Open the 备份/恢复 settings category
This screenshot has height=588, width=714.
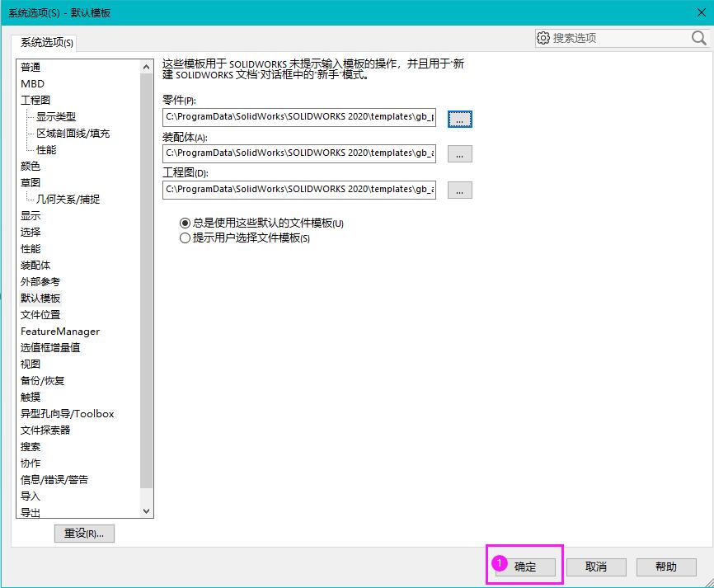[43, 380]
